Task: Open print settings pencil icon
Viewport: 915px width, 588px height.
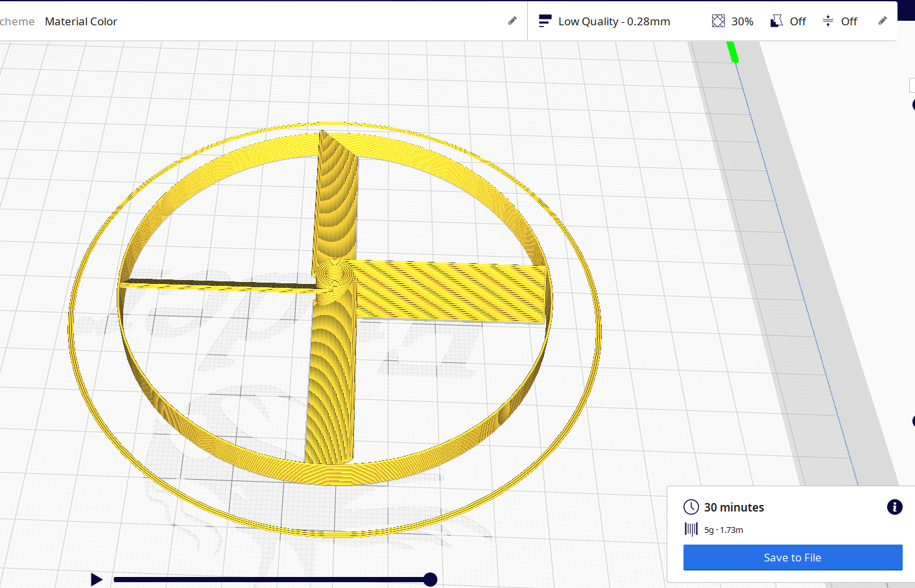Action: [883, 21]
